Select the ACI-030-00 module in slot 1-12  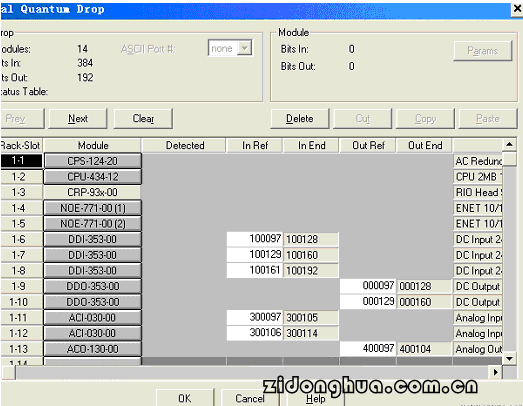pos(93,333)
